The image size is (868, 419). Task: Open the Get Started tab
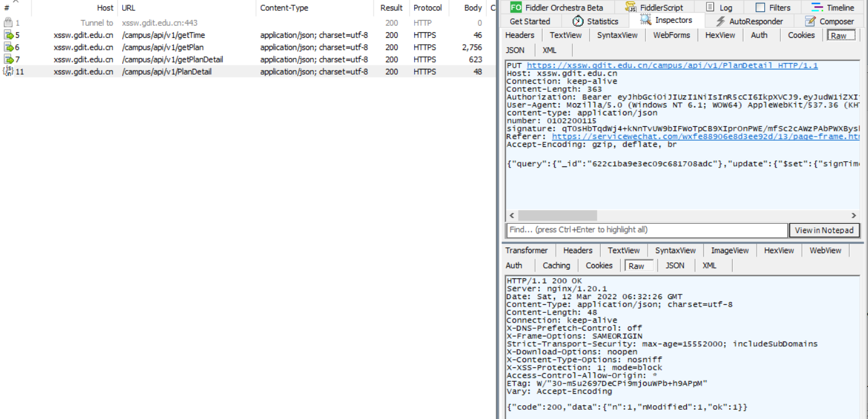coord(530,21)
